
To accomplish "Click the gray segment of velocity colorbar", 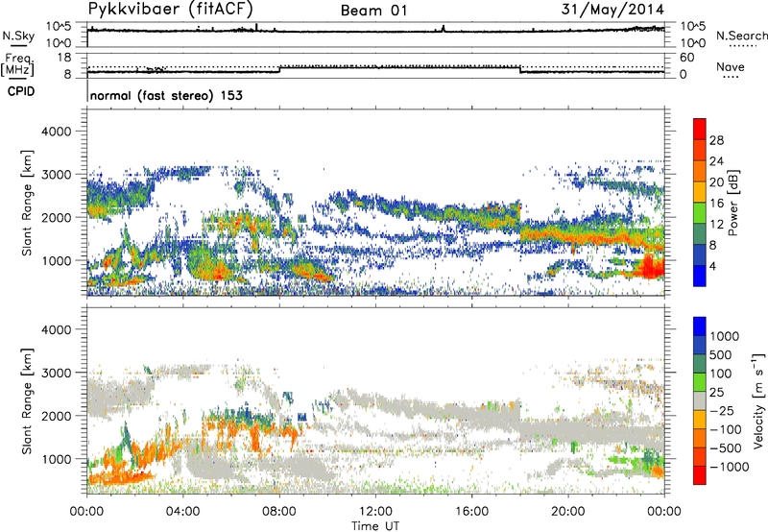I will point(700,400).
